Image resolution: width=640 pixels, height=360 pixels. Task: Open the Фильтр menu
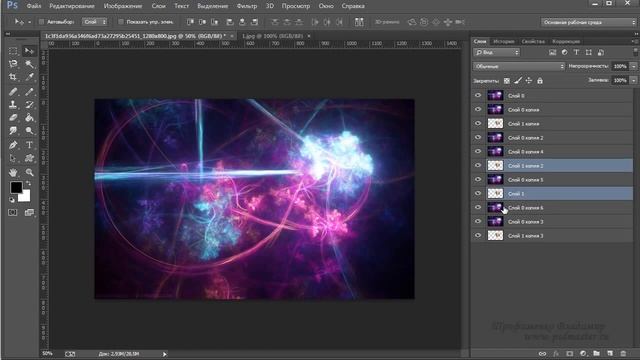[x=247, y=6]
